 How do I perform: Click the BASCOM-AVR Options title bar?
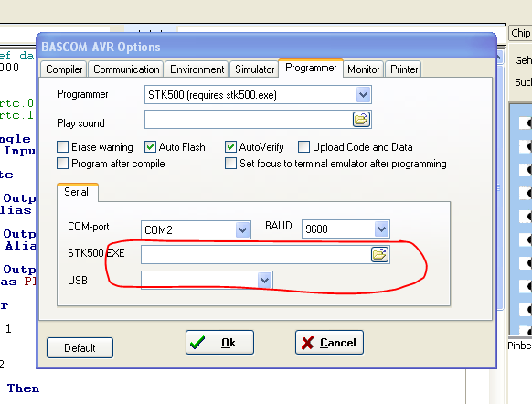tap(266, 47)
